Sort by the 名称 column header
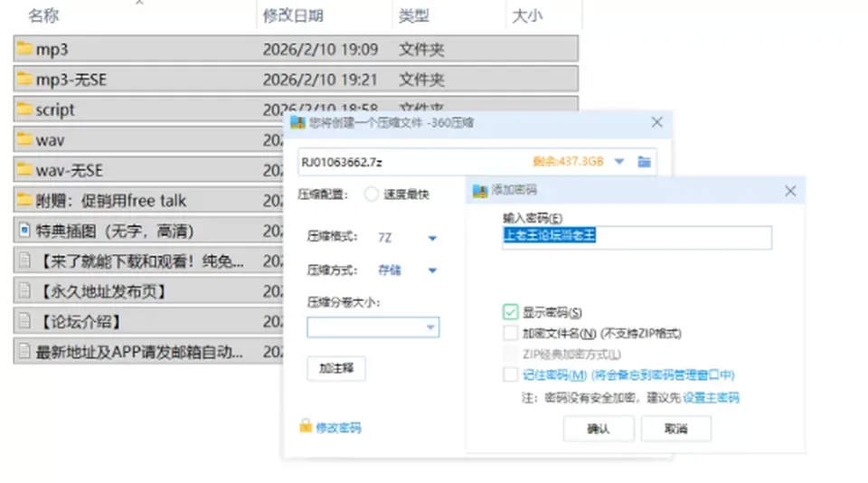868x483 pixels. click(43, 15)
